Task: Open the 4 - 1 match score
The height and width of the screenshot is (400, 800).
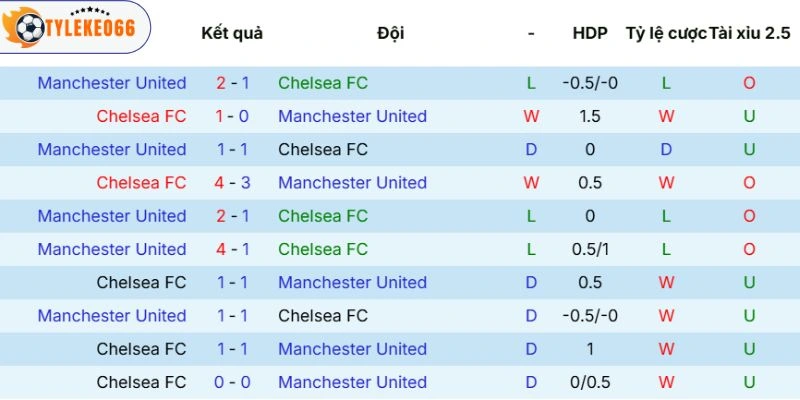Action: tap(232, 249)
